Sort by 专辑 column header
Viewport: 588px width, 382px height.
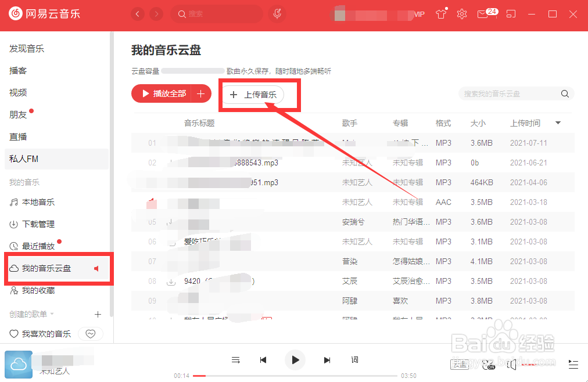pyautogui.click(x=400, y=123)
